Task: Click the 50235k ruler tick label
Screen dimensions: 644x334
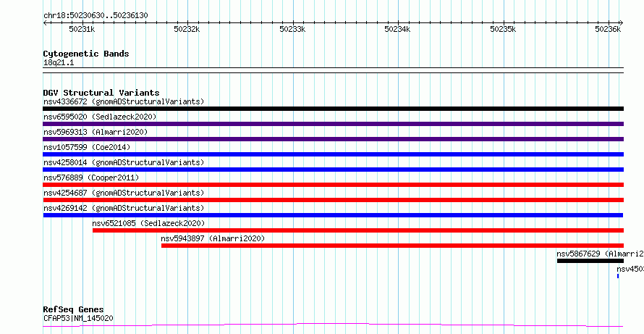Action: [x=503, y=29]
